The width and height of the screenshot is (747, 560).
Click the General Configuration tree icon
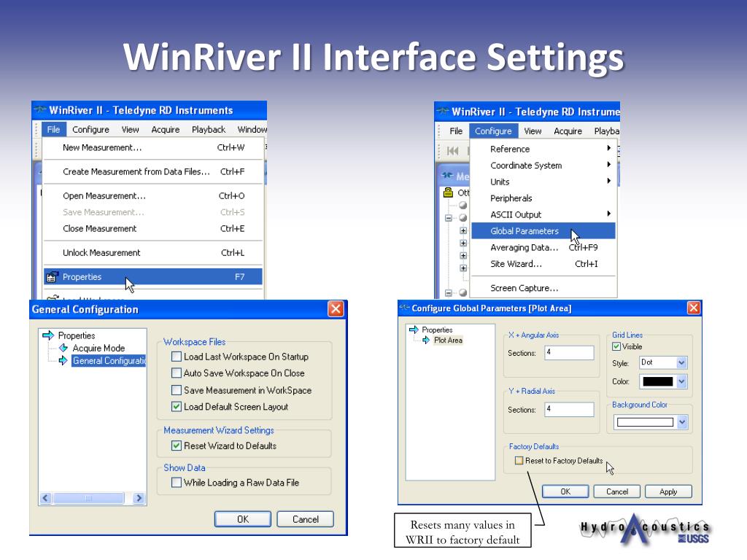[63, 360]
